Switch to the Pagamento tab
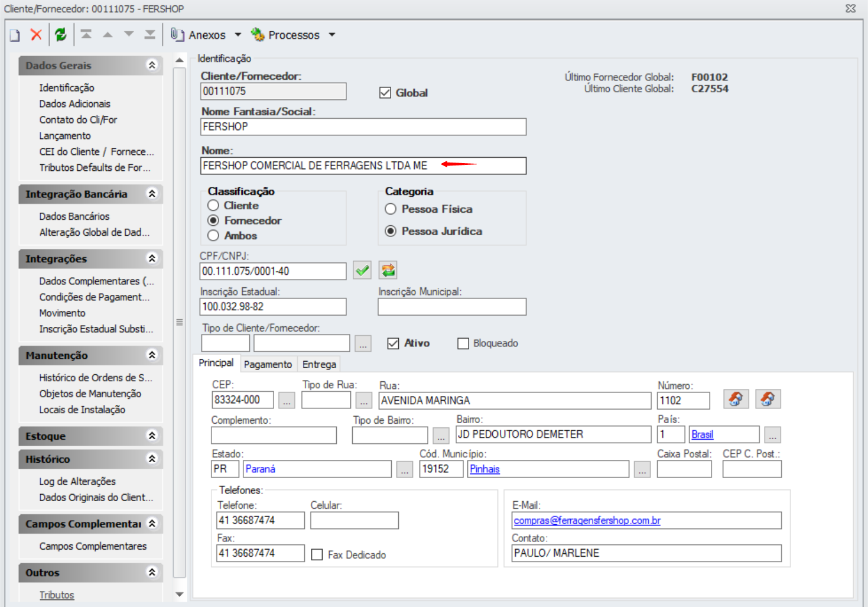Screen dimensions: 868x607 [x=268, y=365]
